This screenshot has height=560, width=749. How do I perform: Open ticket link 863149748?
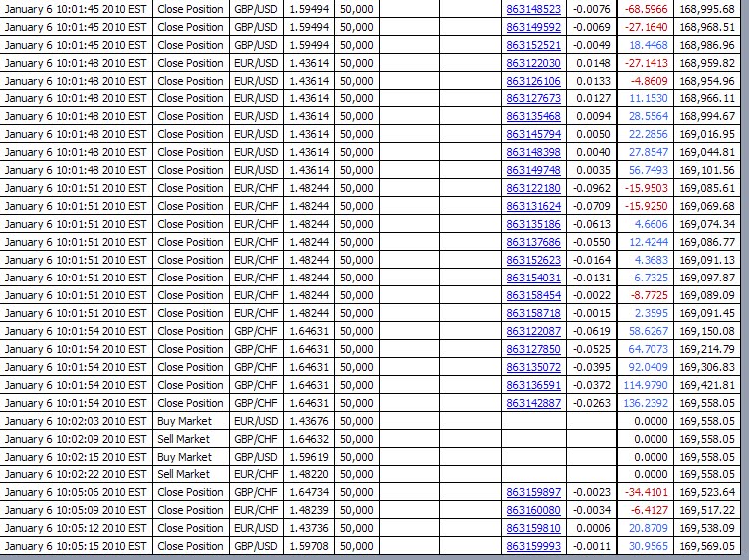[533, 170]
